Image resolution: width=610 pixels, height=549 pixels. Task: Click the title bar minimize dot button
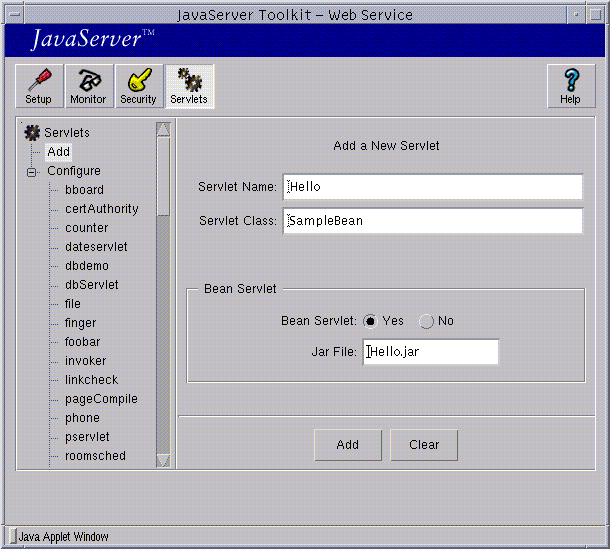click(577, 15)
